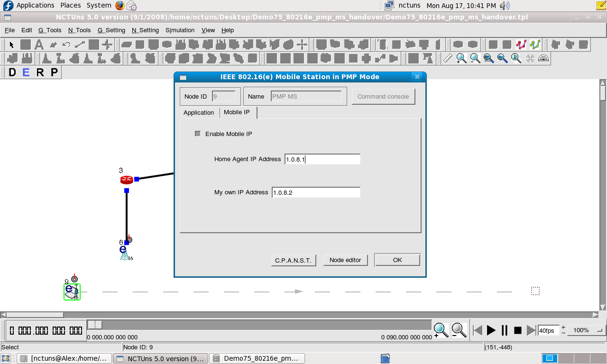Click the horizontal canvas scrollbar thumb
Viewport: 607px width, 364px height.
pyautogui.click(x=35, y=315)
